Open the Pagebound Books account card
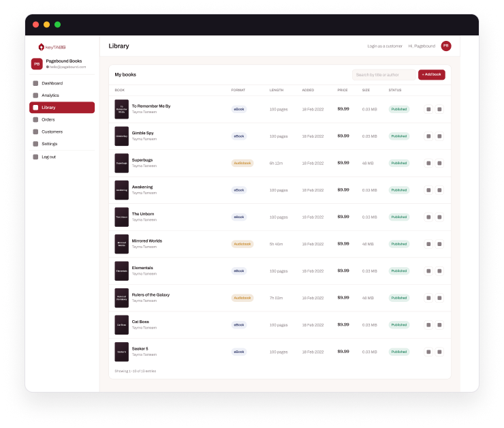The width and height of the screenshot is (504, 428). click(62, 63)
